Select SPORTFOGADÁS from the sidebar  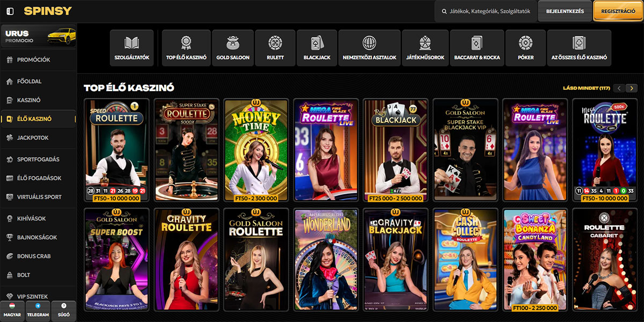pyautogui.click(x=38, y=159)
